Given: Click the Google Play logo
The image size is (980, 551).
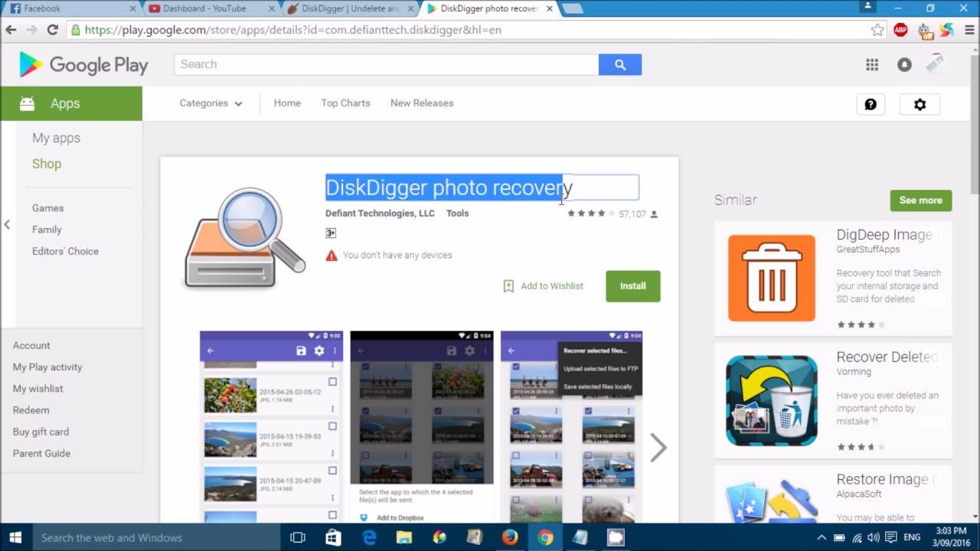Looking at the screenshot, I should (x=83, y=65).
